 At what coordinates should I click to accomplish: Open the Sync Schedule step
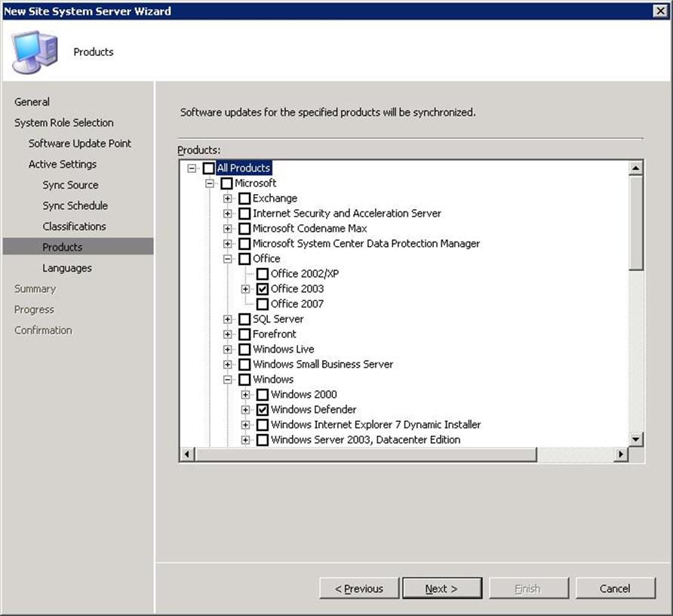75,205
